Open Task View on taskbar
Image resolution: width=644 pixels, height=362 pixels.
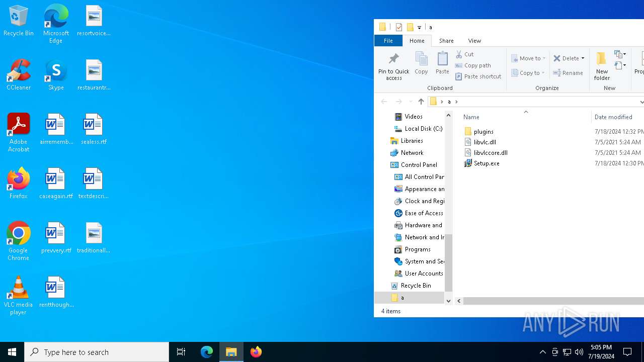[x=181, y=352]
